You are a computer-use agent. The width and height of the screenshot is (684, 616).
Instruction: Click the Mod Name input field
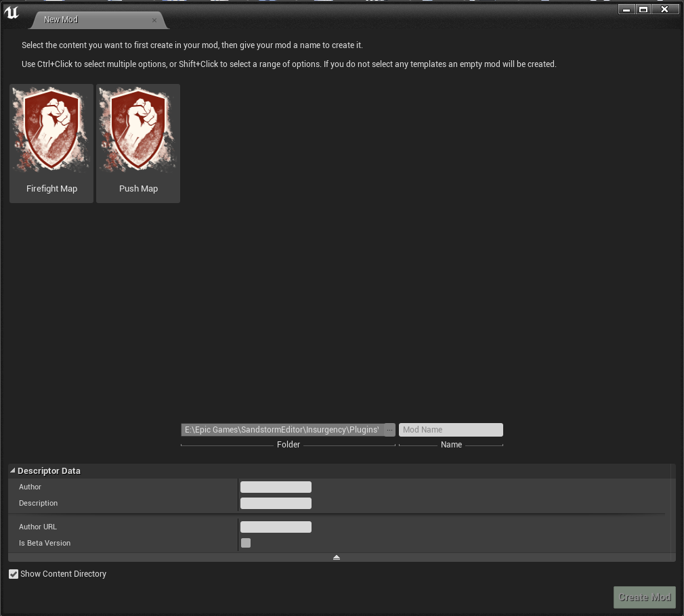pyautogui.click(x=450, y=430)
